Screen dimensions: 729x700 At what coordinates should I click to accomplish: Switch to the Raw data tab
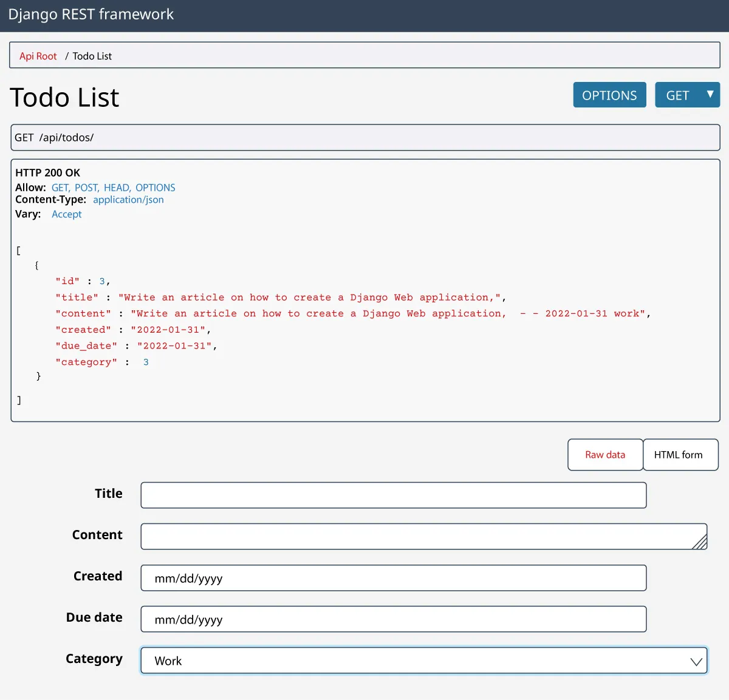click(x=604, y=454)
